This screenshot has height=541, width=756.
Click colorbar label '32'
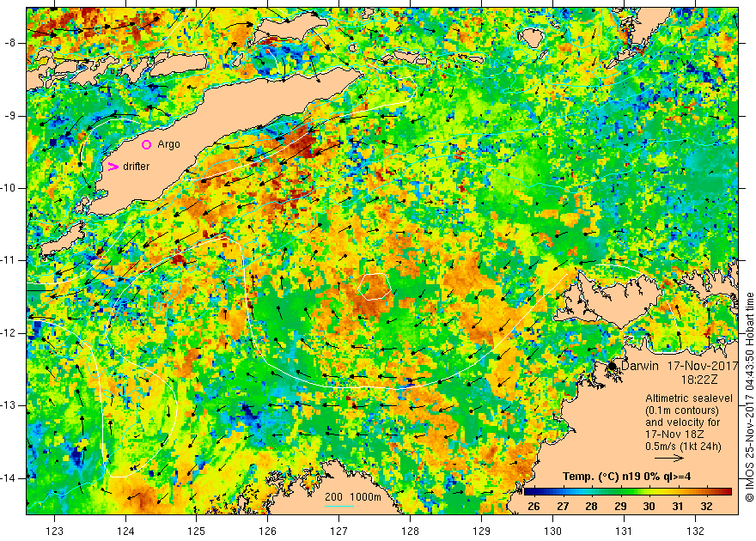tap(706, 507)
